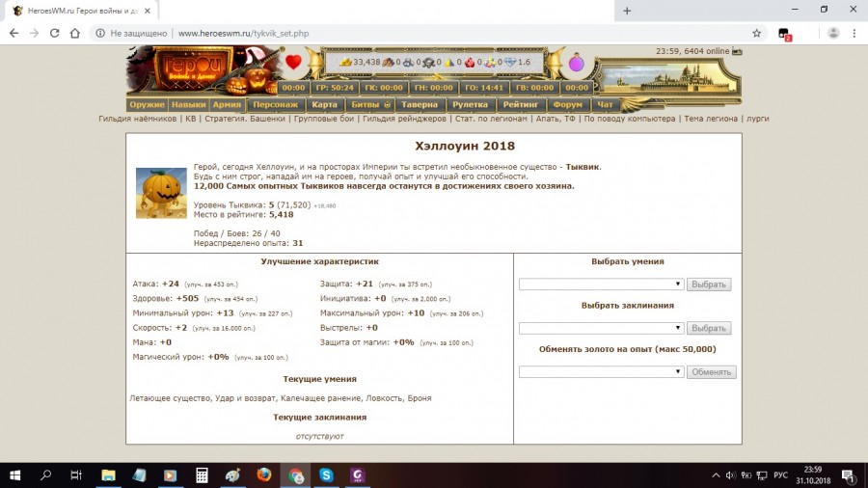Image resolution: width=868 pixels, height=488 pixels.
Task: Click the extension icon with the red badge
Action: click(785, 33)
